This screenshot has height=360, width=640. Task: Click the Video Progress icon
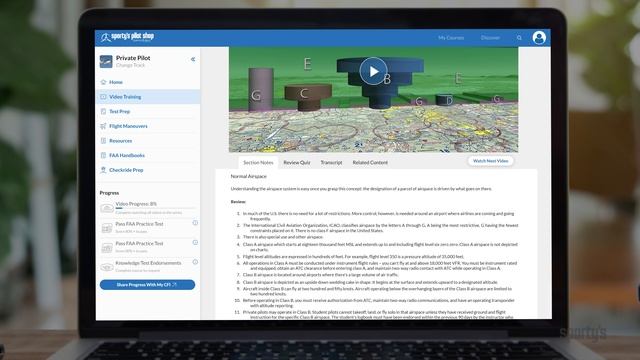[107, 208]
